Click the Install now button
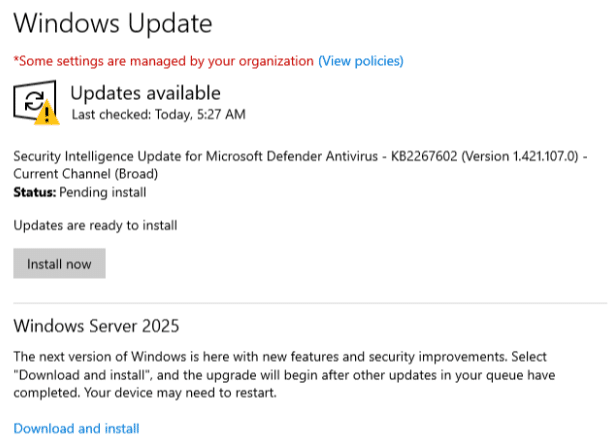The height and width of the screenshot is (443, 608). [x=59, y=263]
